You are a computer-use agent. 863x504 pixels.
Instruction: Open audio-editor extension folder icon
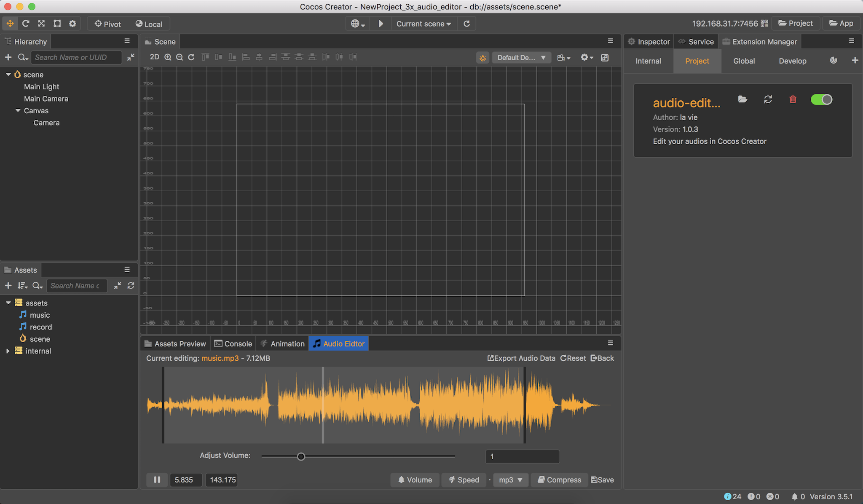[x=742, y=99]
